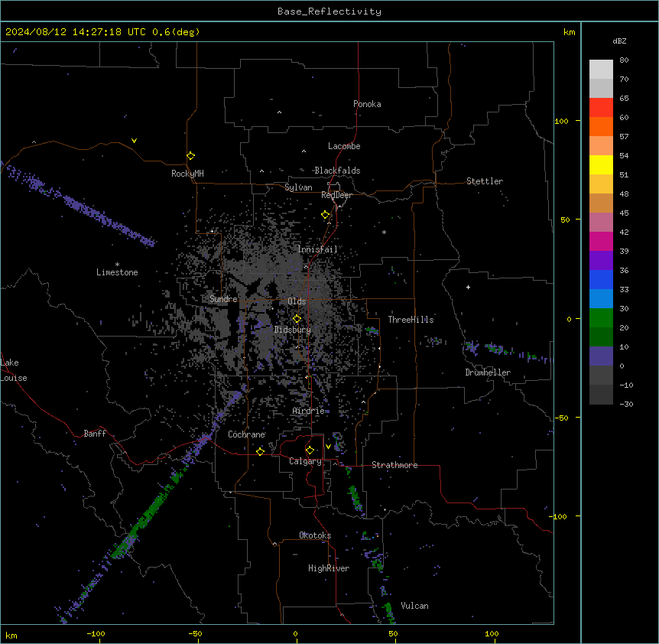Click the ThreeHills label
659x644 pixels.
pos(411,320)
